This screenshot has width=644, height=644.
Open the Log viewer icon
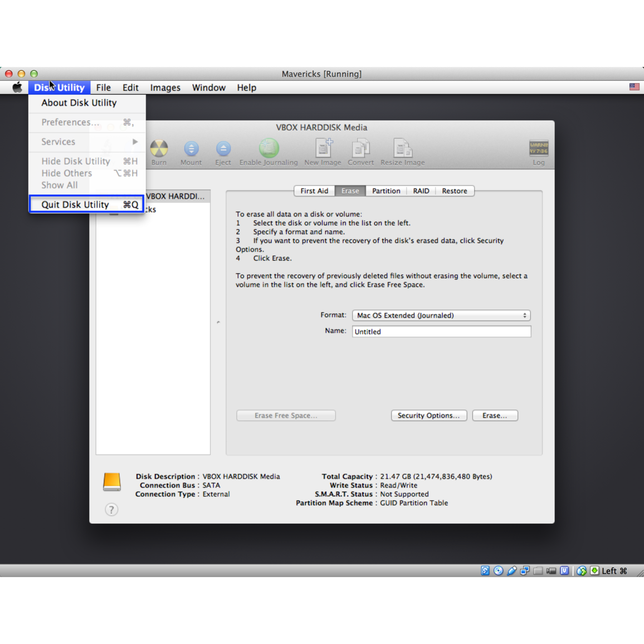click(538, 149)
